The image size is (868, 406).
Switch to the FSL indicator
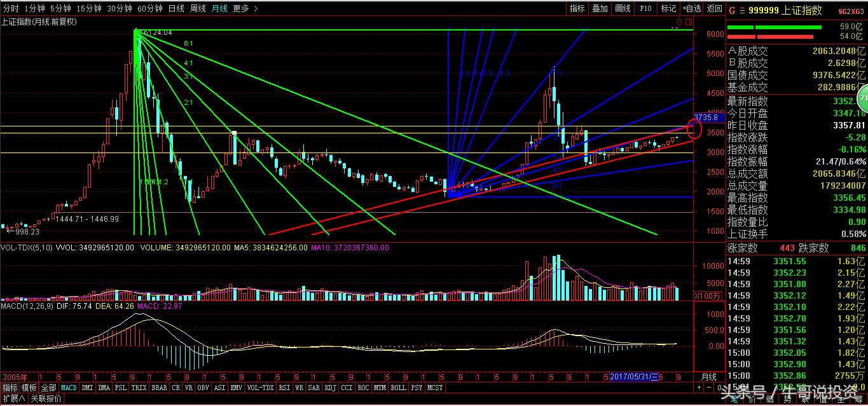click(x=121, y=388)
